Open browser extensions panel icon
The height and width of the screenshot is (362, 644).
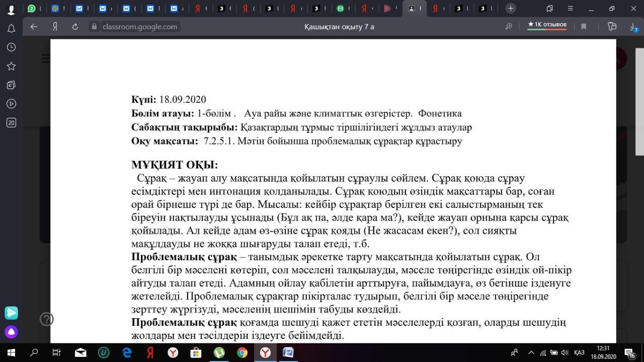coord(612,27)
